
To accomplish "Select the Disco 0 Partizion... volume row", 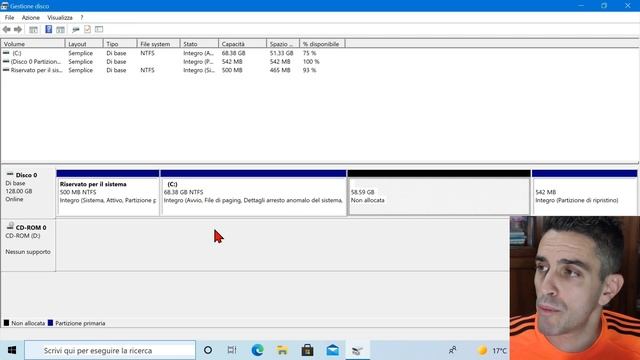I will click(x=173, y=62).
